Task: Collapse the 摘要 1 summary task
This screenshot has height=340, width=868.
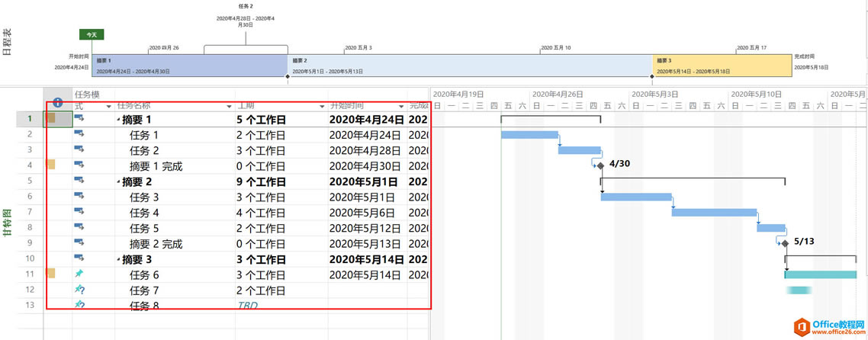Action: point(118,120)
